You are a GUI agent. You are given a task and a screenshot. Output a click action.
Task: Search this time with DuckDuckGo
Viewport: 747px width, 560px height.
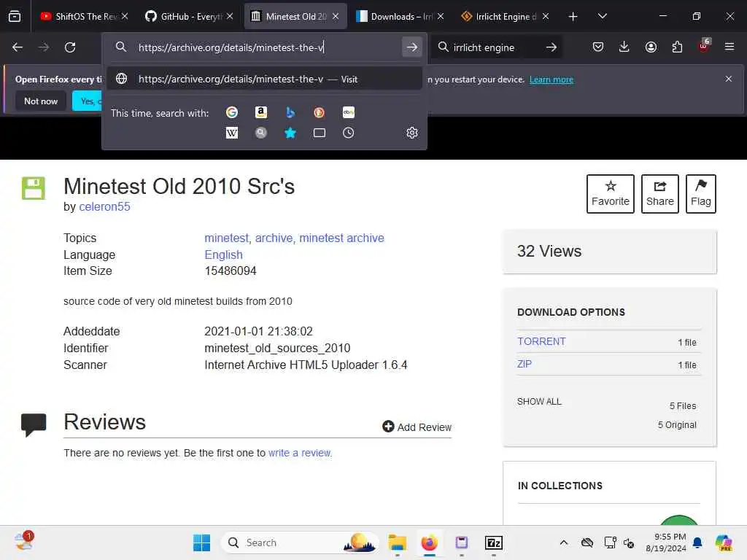coord(320,112)
